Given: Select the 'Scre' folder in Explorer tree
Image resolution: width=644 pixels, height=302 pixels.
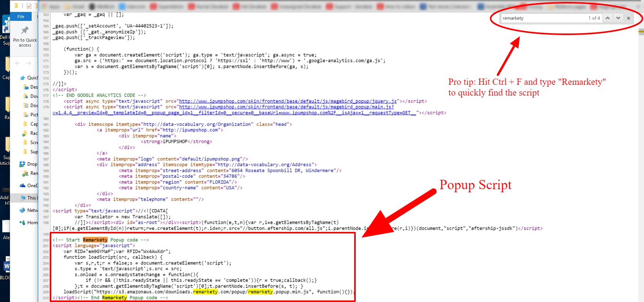Looking at the screenshot, I should pos(30,143).
